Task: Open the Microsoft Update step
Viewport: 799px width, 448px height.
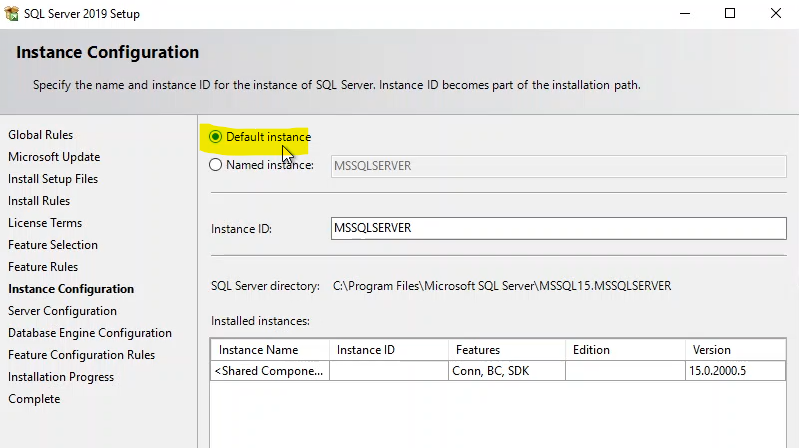Action: tap(54, 156)
